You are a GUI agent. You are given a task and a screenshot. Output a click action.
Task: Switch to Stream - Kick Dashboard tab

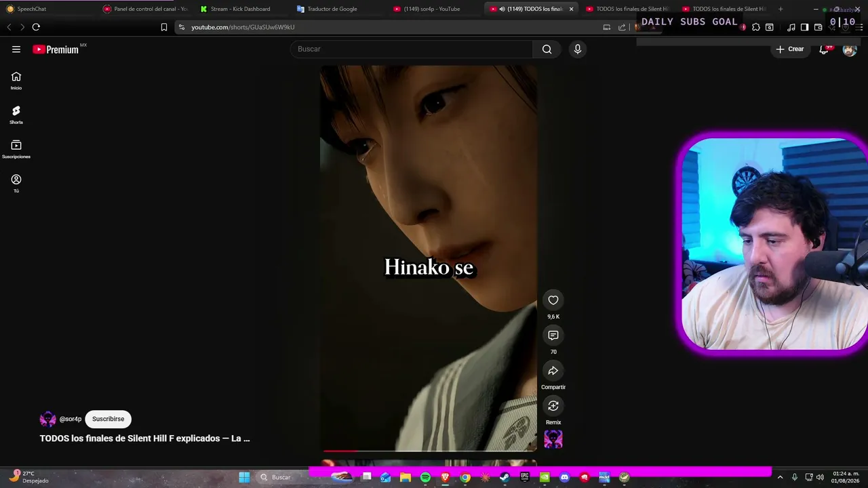[241, 9]
